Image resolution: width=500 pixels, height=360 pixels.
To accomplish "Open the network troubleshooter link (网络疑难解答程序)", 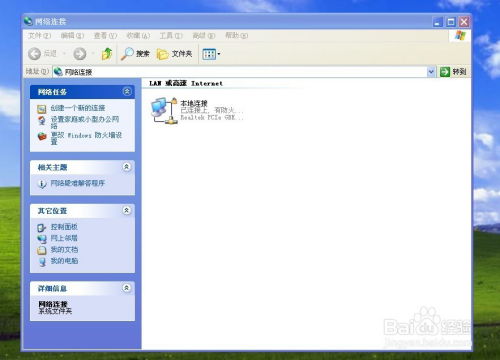I will pyautogui.click(x=78, y=183).
